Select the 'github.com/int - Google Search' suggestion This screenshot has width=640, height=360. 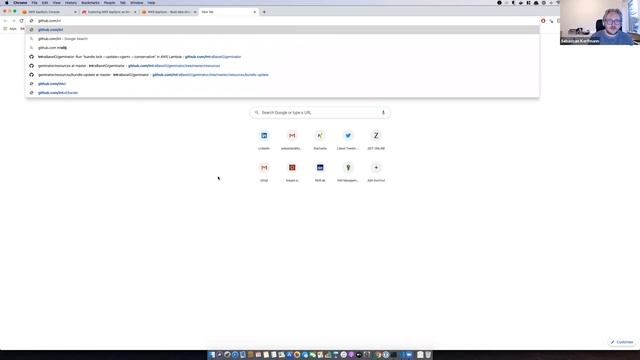pyautogui.click(x=282, y=39)
